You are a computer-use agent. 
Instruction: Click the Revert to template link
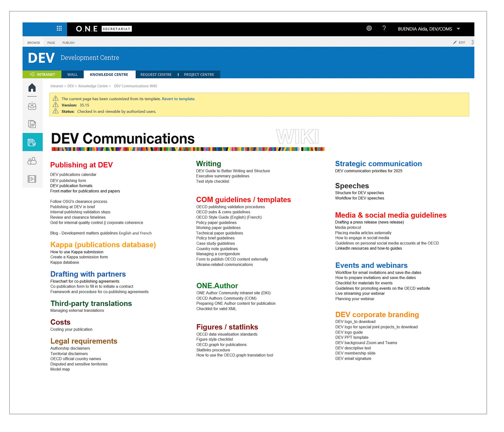pyautogui.click(x=178, y=99)
